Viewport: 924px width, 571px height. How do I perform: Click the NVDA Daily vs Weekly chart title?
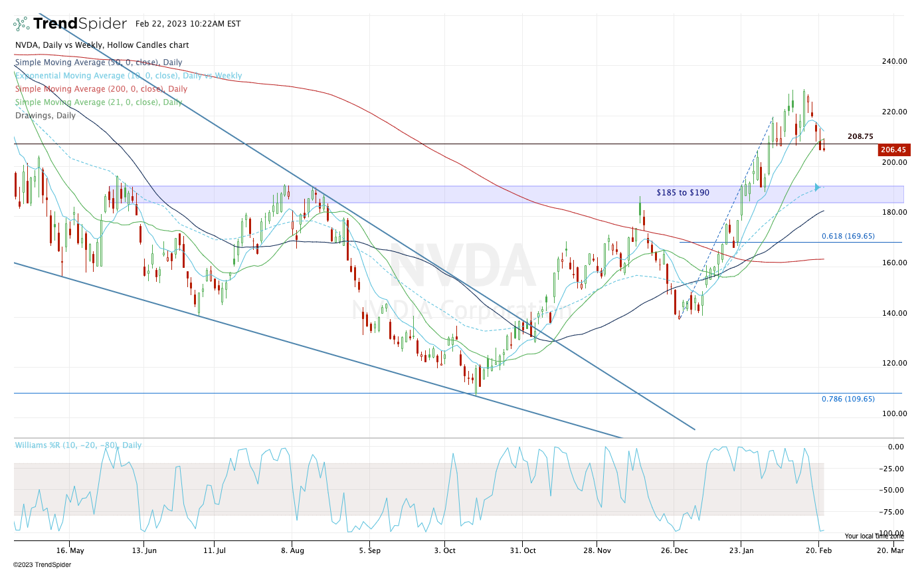tap(102, 45)
